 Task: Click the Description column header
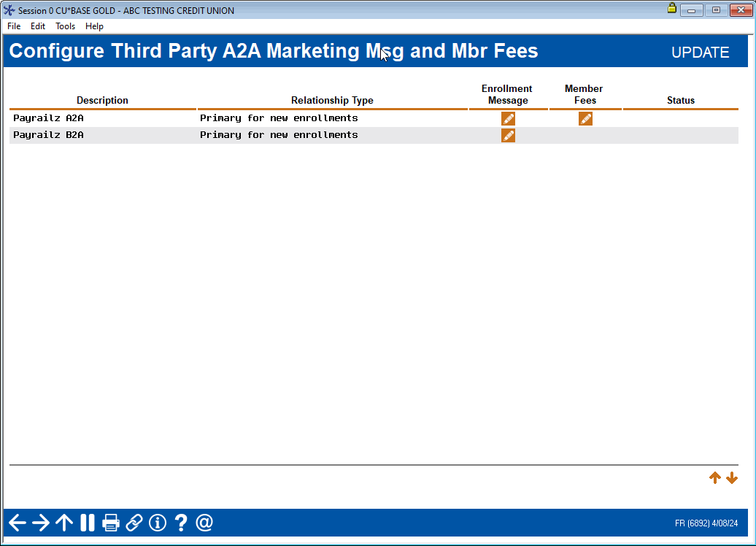(102, 100)
